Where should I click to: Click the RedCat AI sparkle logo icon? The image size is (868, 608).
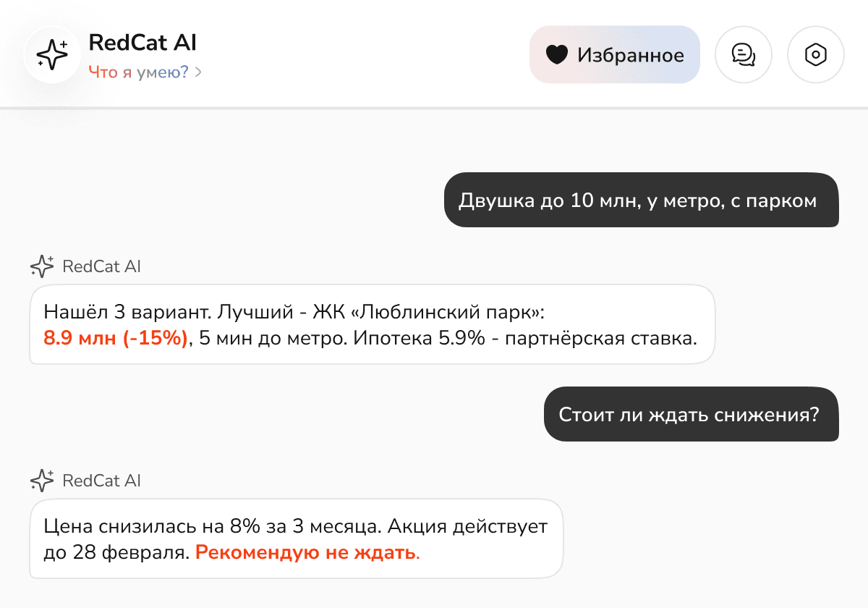click(x=52, y=54)
